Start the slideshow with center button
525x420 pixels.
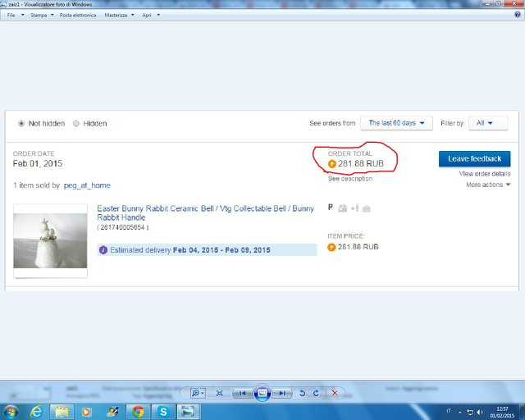point(262,394)
